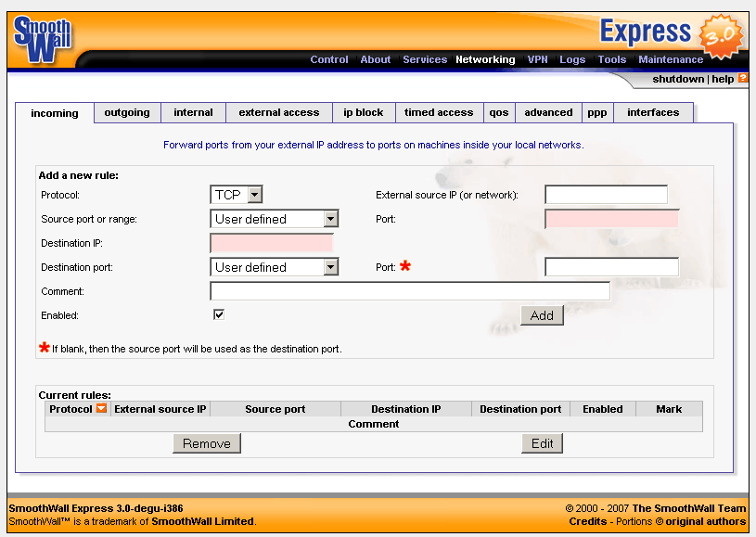The width and height of the screenshot is (756, 537).
Task: Click the Protocol column header
Action: click(x=70, y=409)
